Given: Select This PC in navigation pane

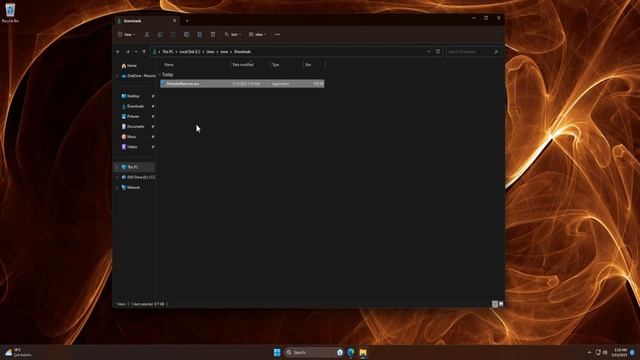Looking at the screenshot, I should [x=133, y=167].
